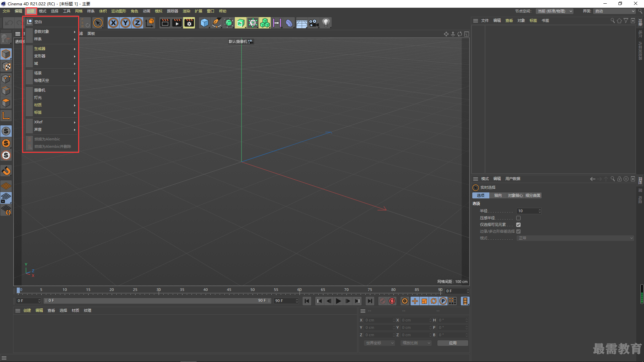Image resolution: width=644 pixels, height=362 pixels.
Task: Expand the 参数对象 submenu
Action: (52, 32)
